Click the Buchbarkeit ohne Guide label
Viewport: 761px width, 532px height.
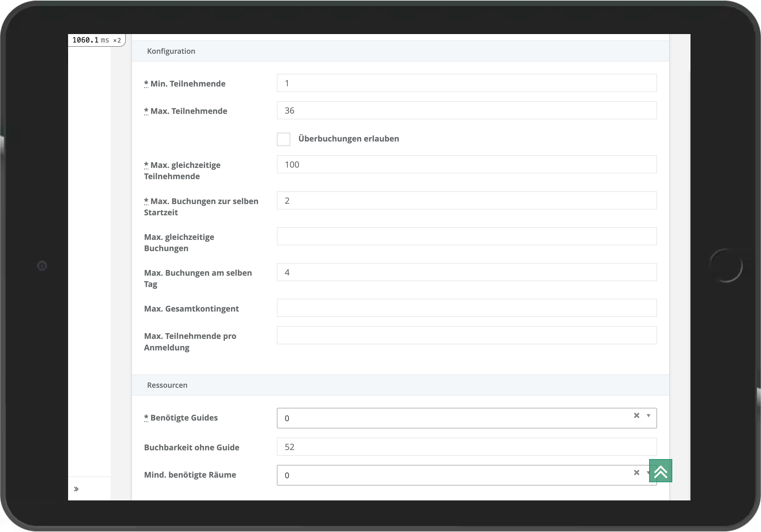coord(191,448)
